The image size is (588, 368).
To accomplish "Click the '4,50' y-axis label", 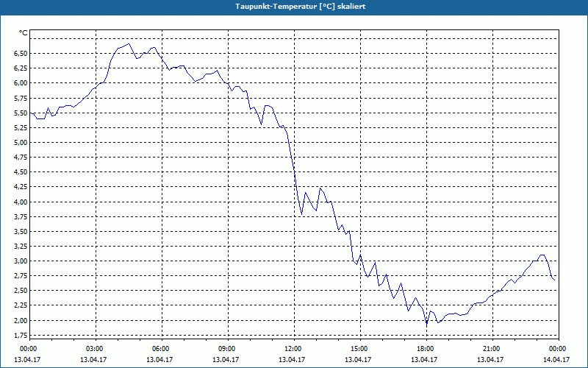I will pos(21,172).
